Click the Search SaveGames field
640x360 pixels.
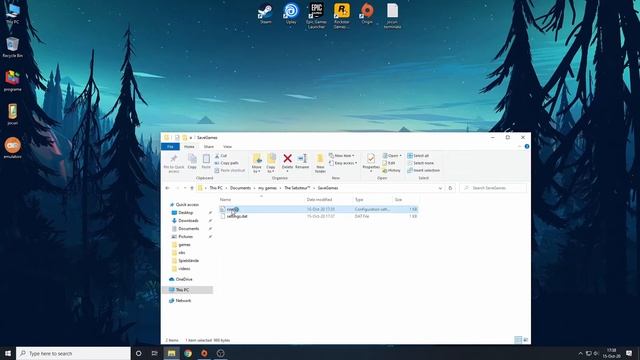click(x=493, y=188)
